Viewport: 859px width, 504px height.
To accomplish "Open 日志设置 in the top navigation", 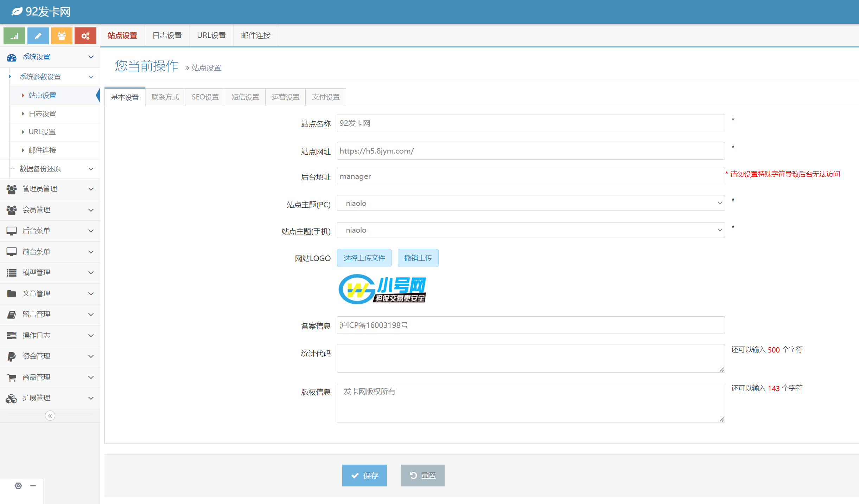I will (x=167, y=35).
